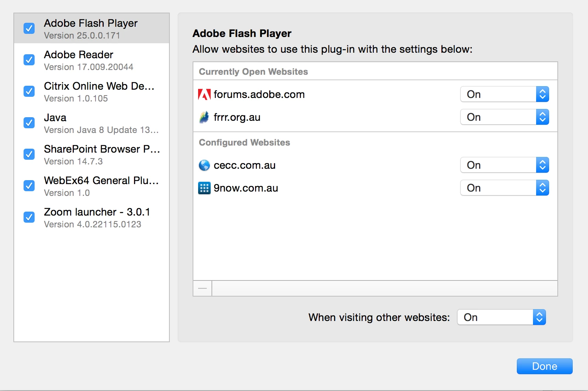This screenshot has height=391, width=588.
Task: Click the frrr.org.au site favicon
Action: (204, 117)
